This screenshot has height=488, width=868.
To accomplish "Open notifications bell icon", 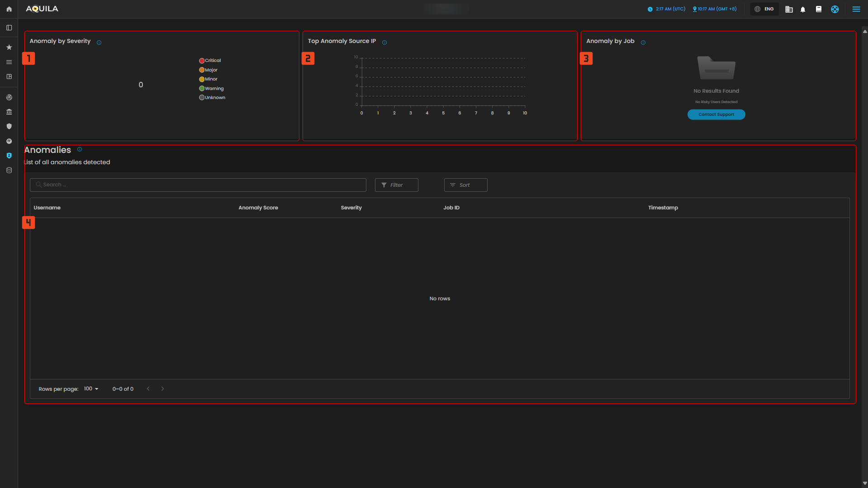I will [x=803, y=9].
